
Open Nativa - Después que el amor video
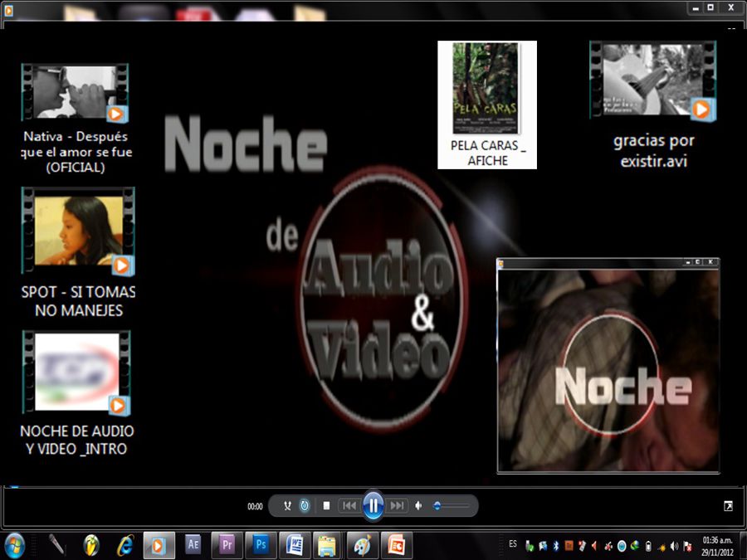click(75, 93)
